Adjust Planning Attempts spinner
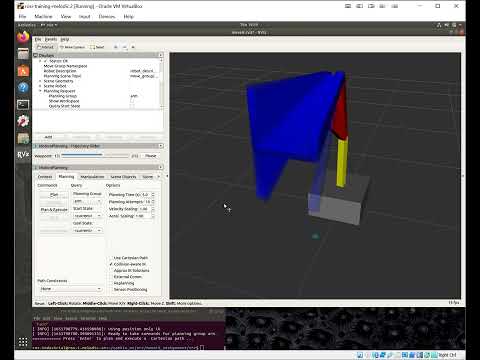The height and width of the screenshot is (360, 480). (x=153, y=202)
